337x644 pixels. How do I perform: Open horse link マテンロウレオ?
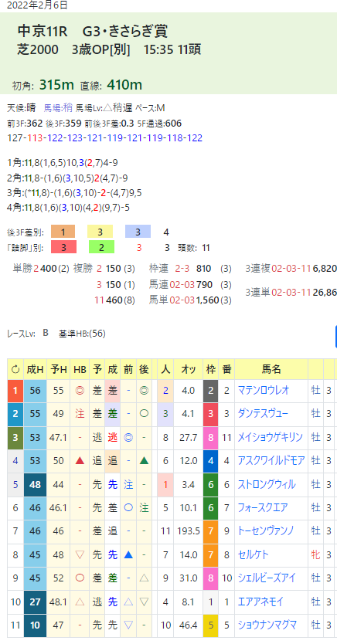(x=264, y=391)
